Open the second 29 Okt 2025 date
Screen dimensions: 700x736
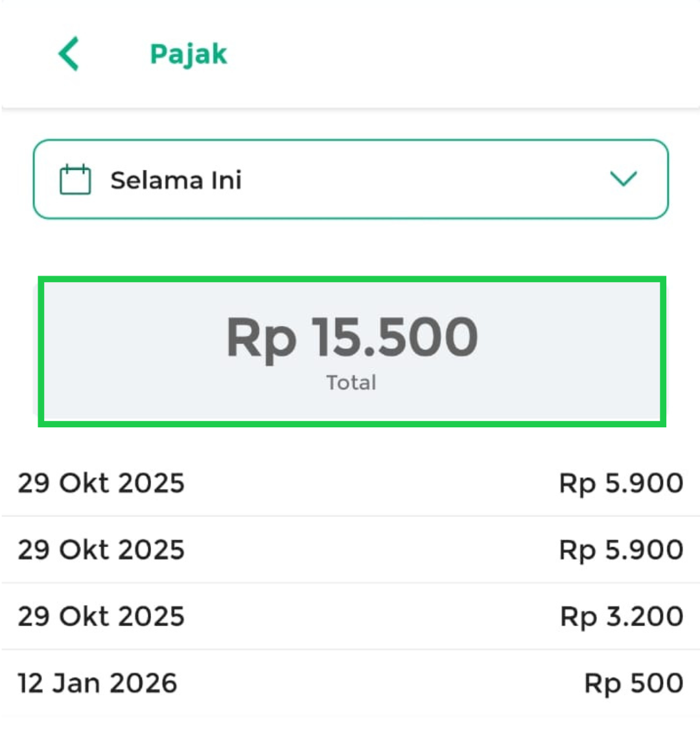101,551
